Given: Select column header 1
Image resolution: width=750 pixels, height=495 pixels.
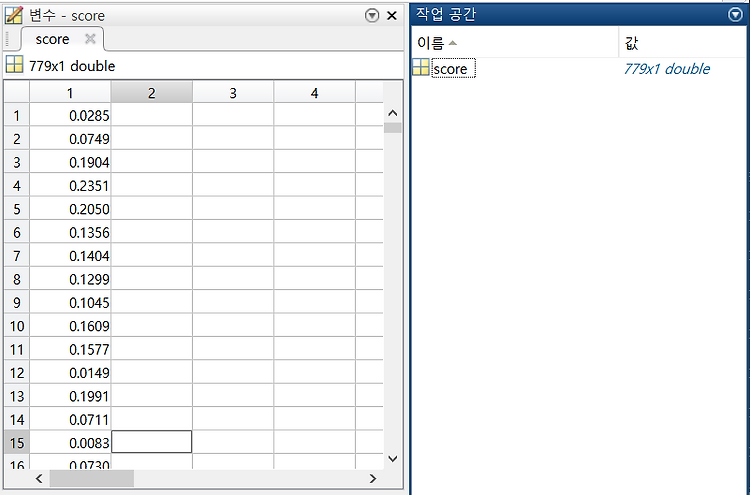Looking at the screenshot, I should coord(70,93).
